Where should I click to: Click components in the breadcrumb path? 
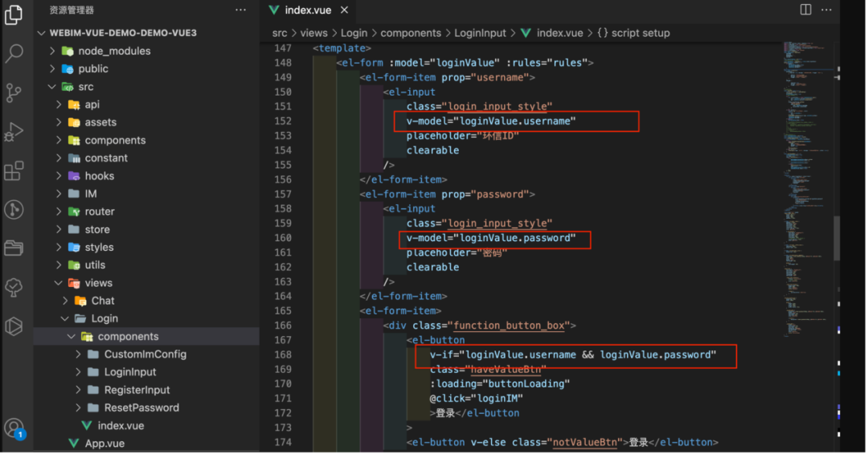coord(411,33)
